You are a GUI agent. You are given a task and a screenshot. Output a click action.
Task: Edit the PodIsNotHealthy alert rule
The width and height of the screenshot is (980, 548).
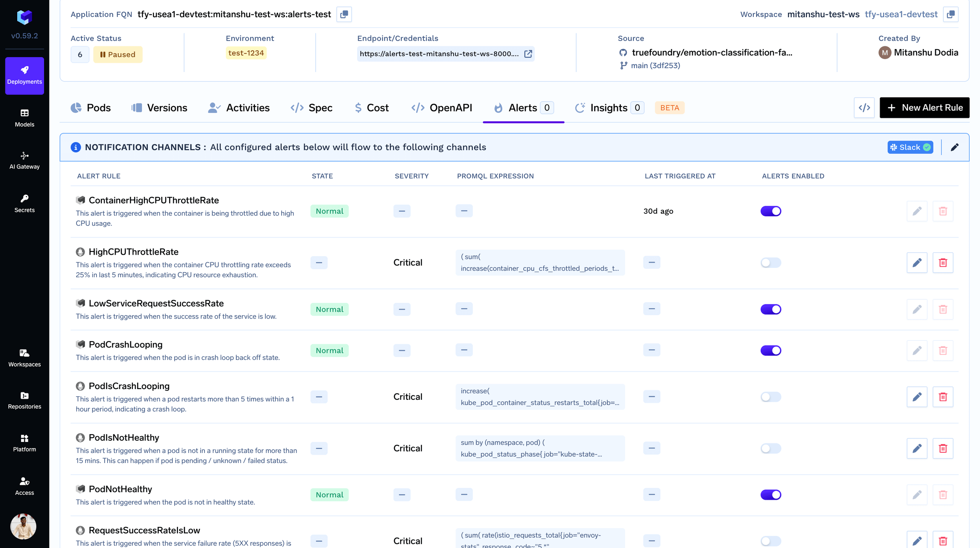(x=917, y=448)
